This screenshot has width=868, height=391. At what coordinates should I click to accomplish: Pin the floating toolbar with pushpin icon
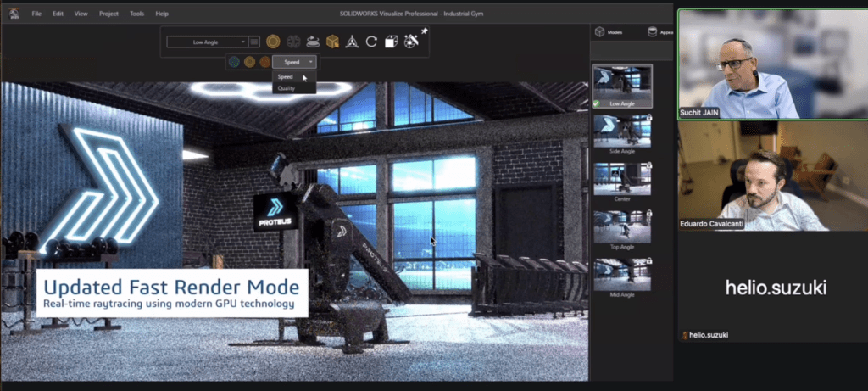424,31
